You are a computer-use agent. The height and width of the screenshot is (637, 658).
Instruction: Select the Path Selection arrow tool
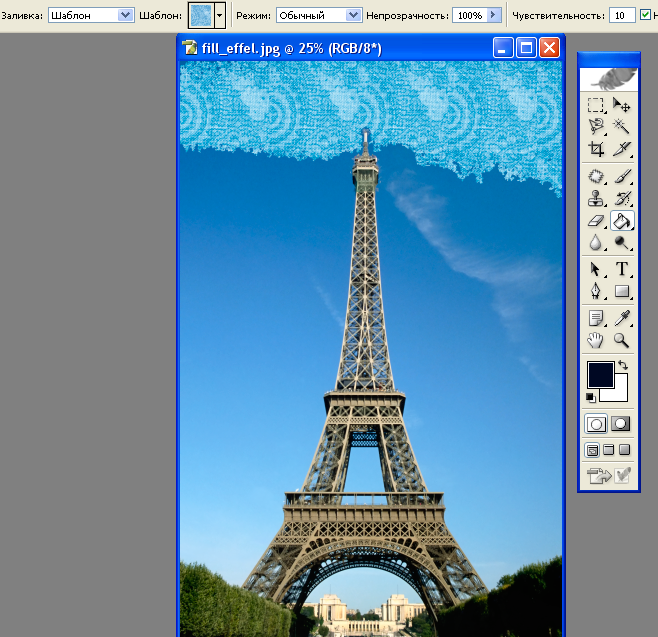click(x=595, y=269)
